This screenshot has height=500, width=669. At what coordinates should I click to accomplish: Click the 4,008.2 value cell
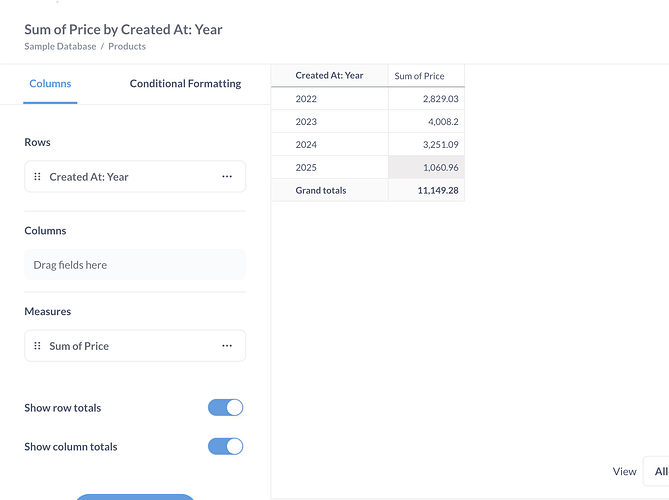426,122
